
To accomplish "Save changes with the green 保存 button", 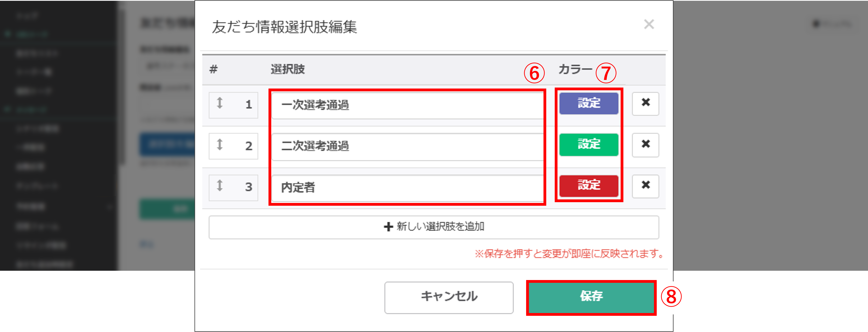I will 591,297.
